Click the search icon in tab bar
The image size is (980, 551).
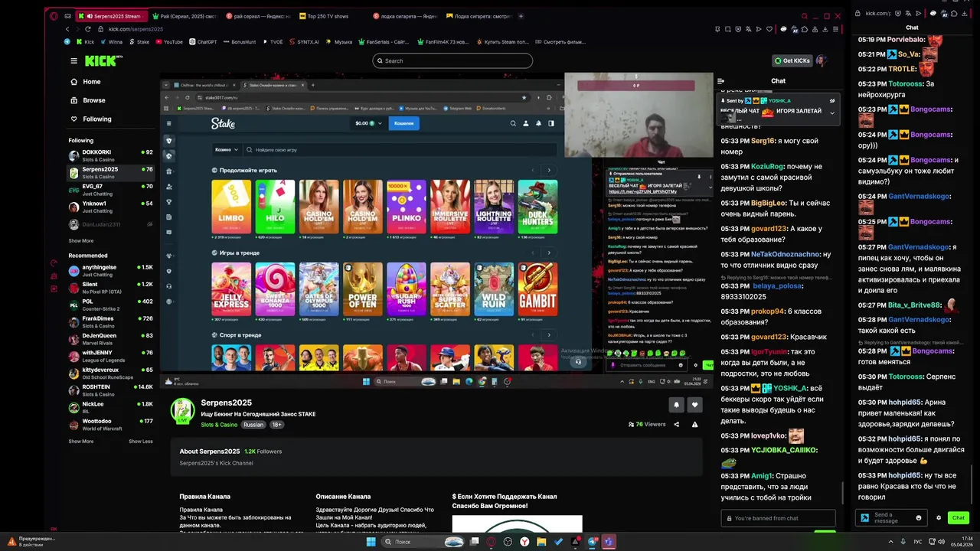coord(805,16)
